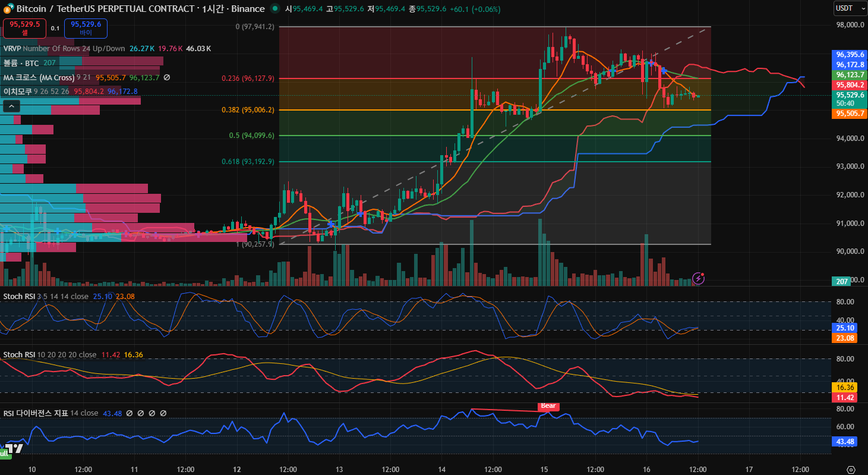Select the MA Cross indicator legend

pos(39,77)
